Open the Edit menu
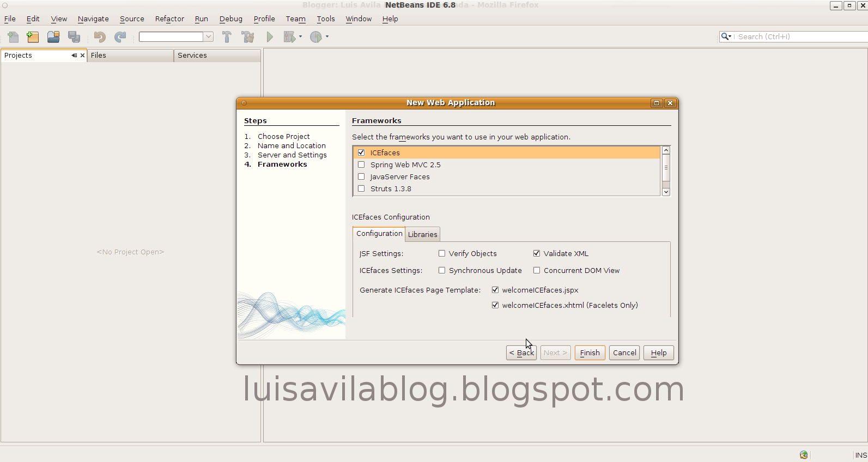Image resolution: width=868 pixels, height=462 pixels. [x=33, y=19]
